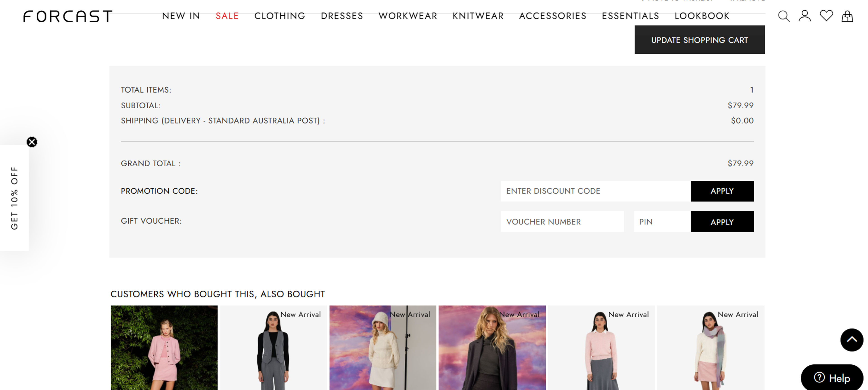This screenshot has width=868, height=390.
Task: Click the scroll-to-top arrow button
Action: click(851, 340)
